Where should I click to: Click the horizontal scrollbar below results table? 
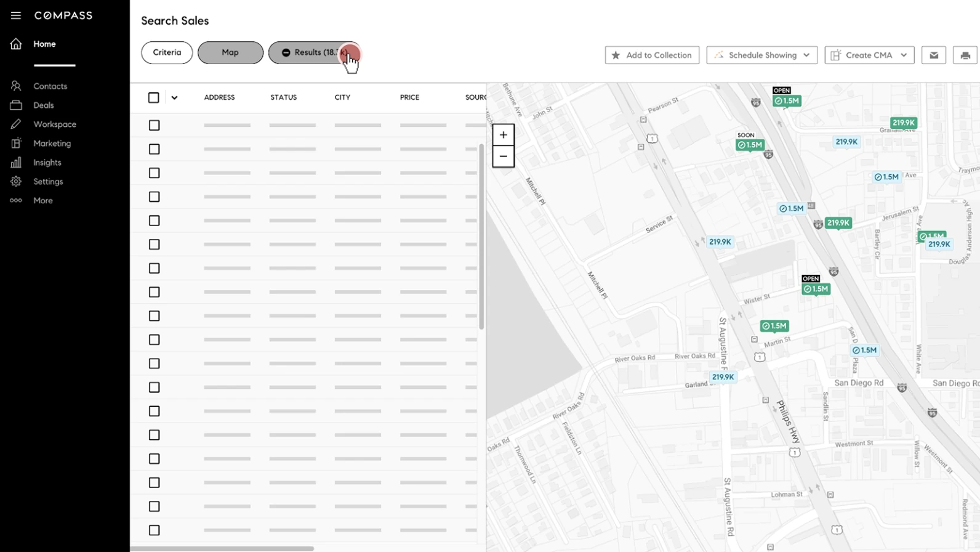(x=222, y=548)
